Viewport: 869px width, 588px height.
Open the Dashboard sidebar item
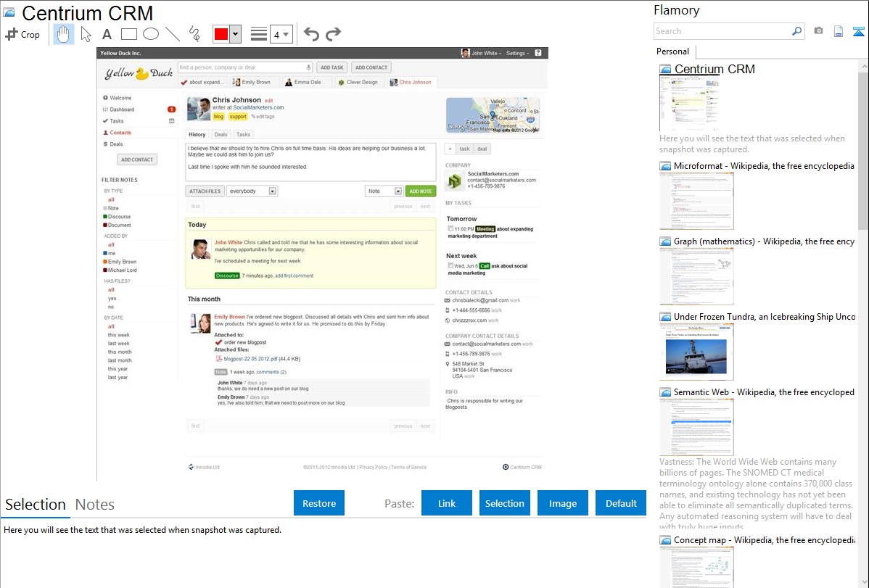(121, 109)
